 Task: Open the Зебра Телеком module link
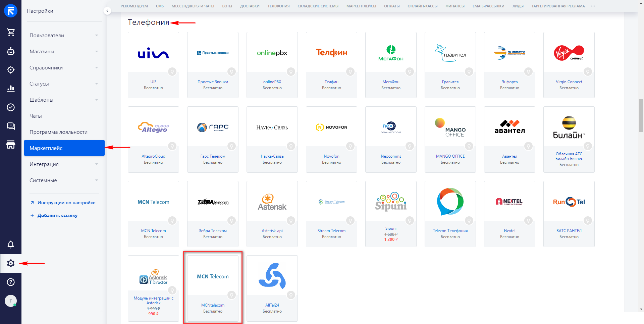pos(213,231)
